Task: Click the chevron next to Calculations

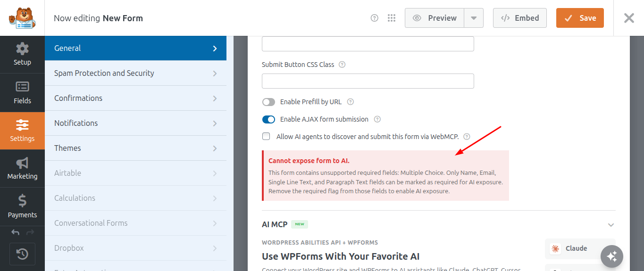Action: click(215, 198)
